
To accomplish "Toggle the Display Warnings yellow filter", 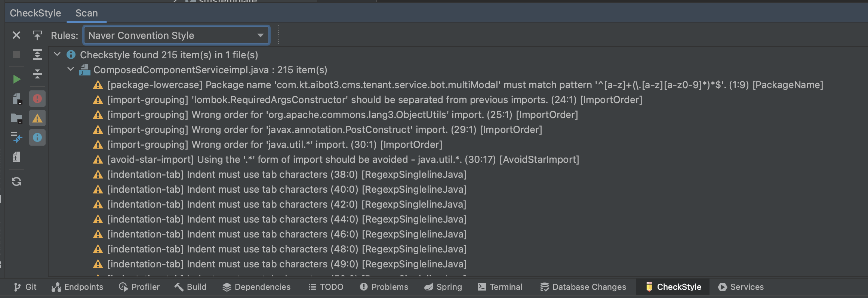I will [x=37, y=118].
